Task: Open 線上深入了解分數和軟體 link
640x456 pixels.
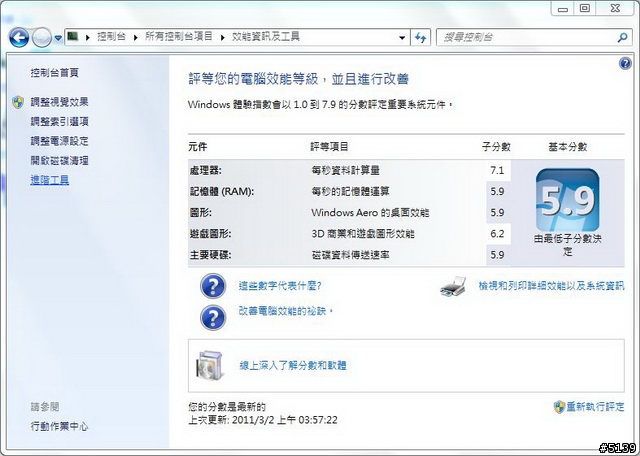Action: [x=293, y=365]
